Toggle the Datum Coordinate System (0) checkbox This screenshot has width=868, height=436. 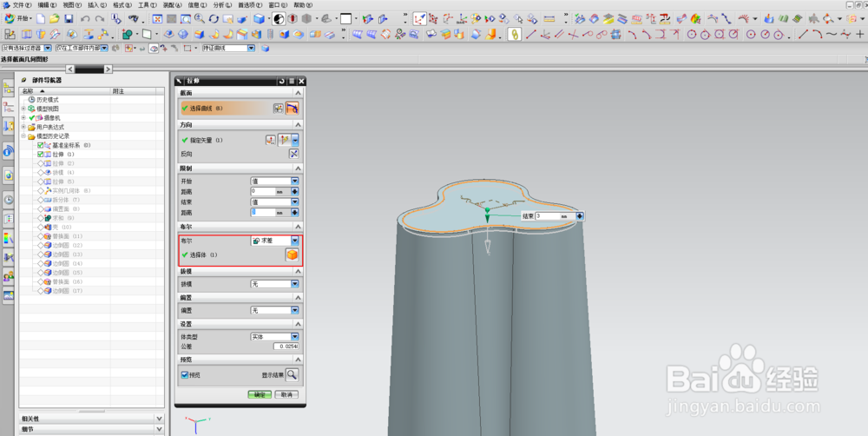[x=41, y=145]
